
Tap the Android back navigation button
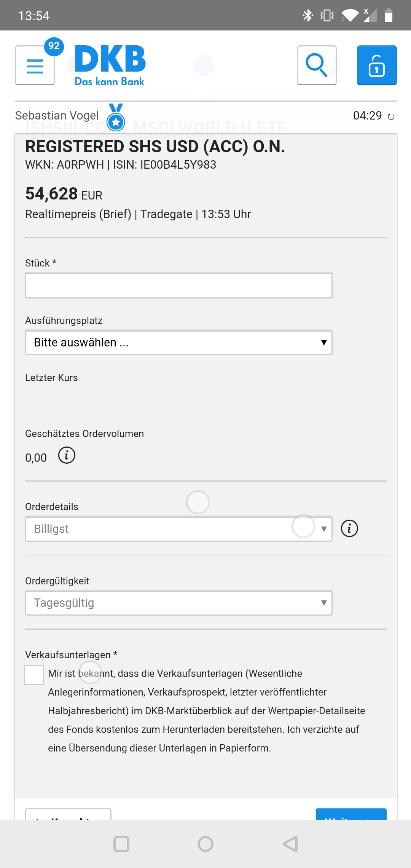[290, 844]
